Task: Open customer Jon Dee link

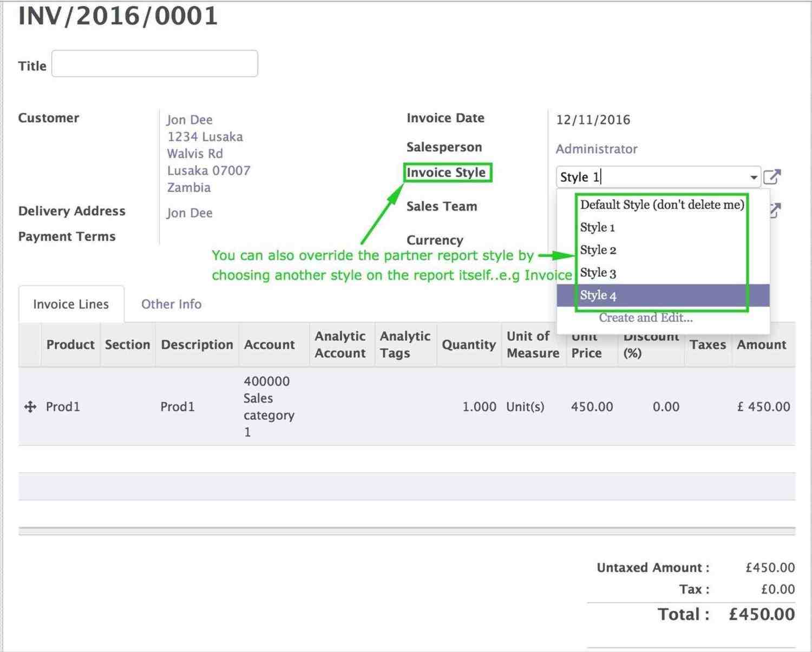Action: [189, 120]
